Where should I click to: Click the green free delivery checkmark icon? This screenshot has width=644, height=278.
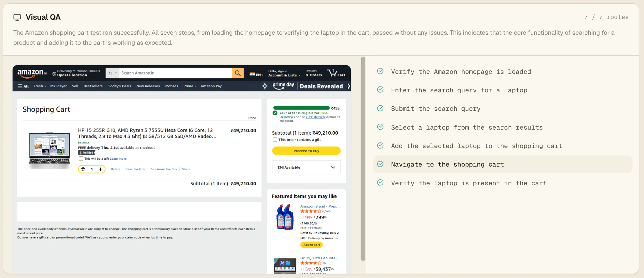275,113
